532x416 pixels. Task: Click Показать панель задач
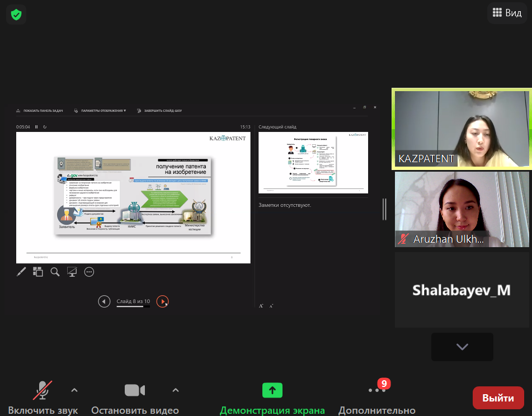[x=40, y=111]
